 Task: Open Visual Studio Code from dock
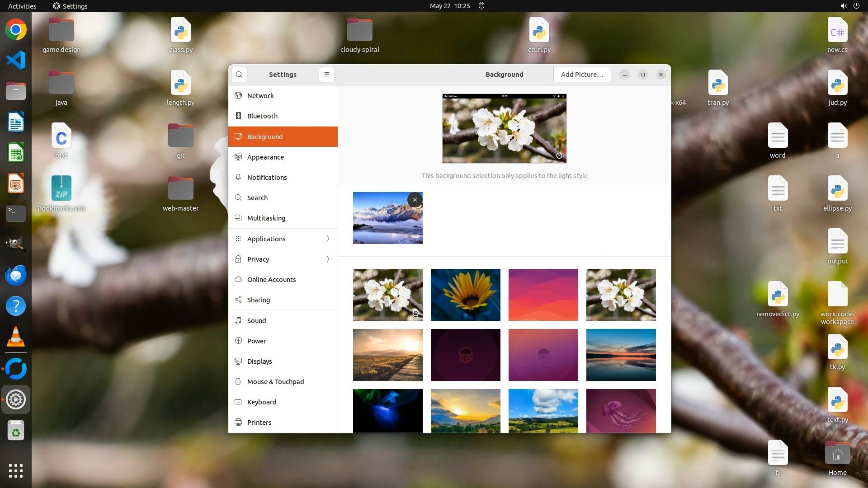[x=16, y=60]
